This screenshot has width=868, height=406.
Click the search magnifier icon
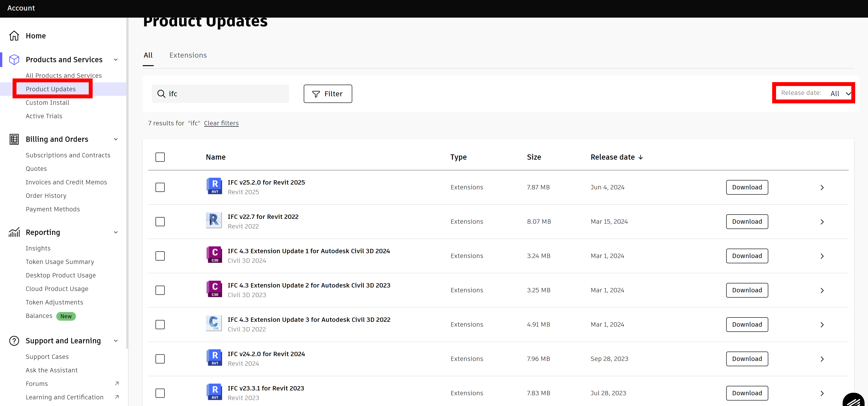(x=161, y=94)
